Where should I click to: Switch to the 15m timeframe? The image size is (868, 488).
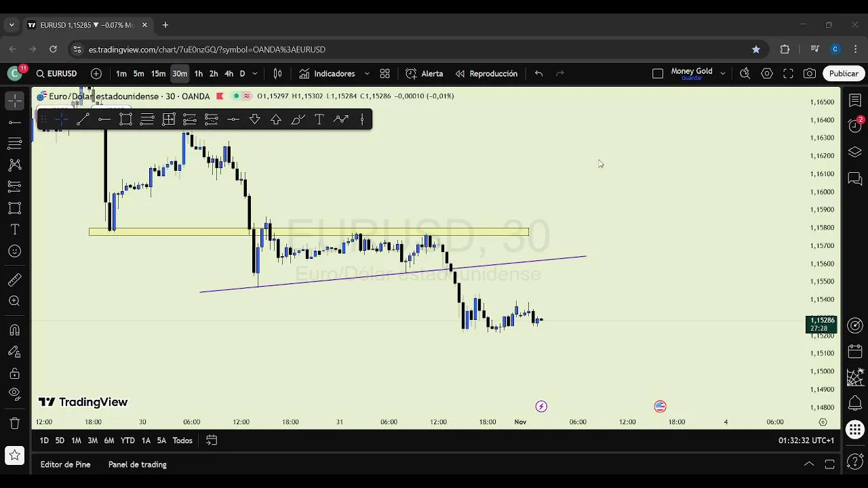pos(158,73)
